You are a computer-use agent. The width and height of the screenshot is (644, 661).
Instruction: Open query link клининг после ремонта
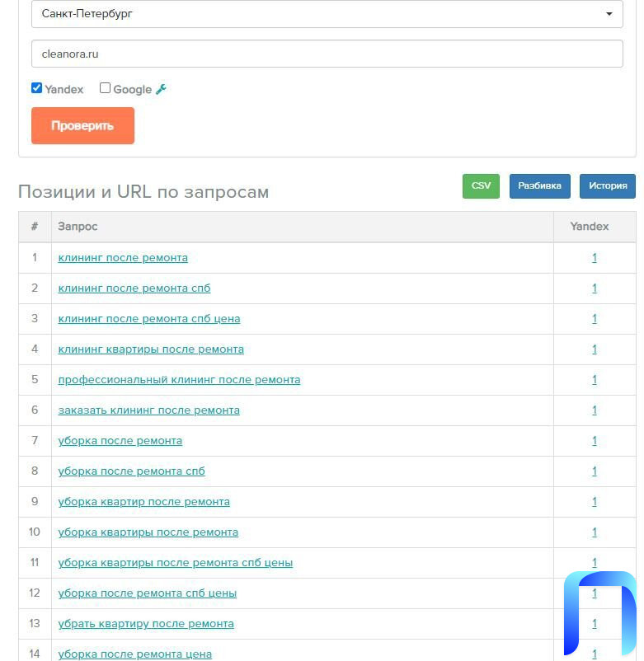pyautogui.click(x=123, y=258)
